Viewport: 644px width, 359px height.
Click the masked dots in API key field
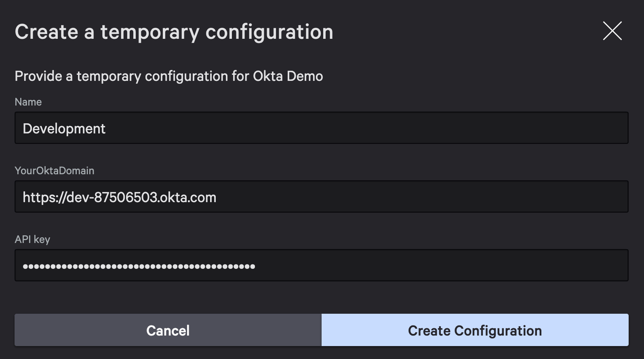click(139, 266)
